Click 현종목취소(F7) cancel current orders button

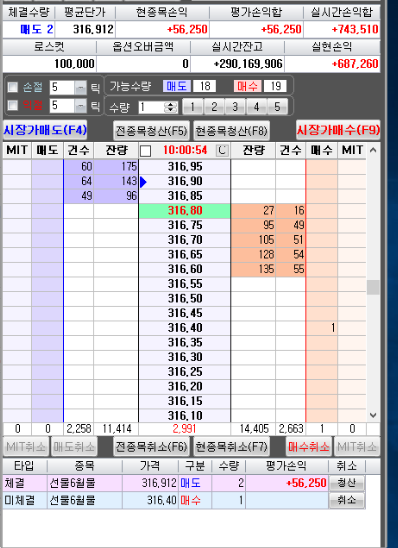click(x=232, y=447)
